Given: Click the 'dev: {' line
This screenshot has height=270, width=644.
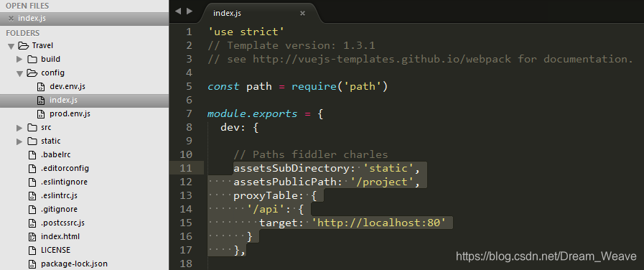Looking at the screenshot, I should tap(240, 127).
